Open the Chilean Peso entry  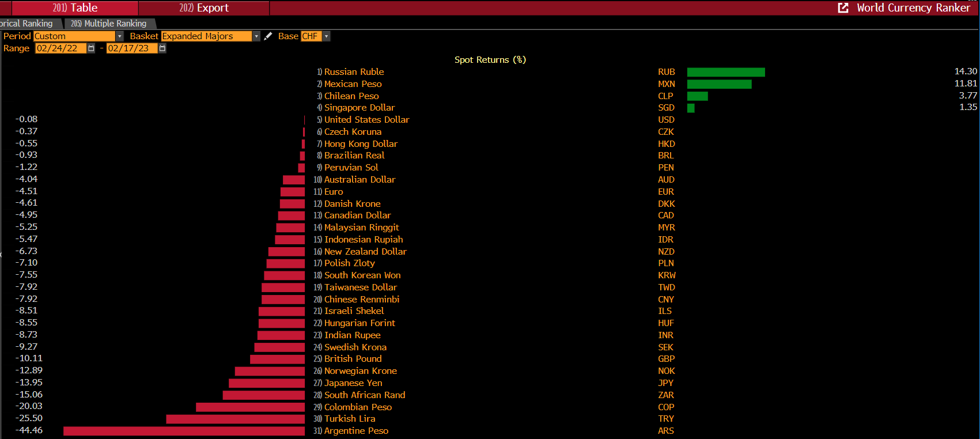click(351, 96)
